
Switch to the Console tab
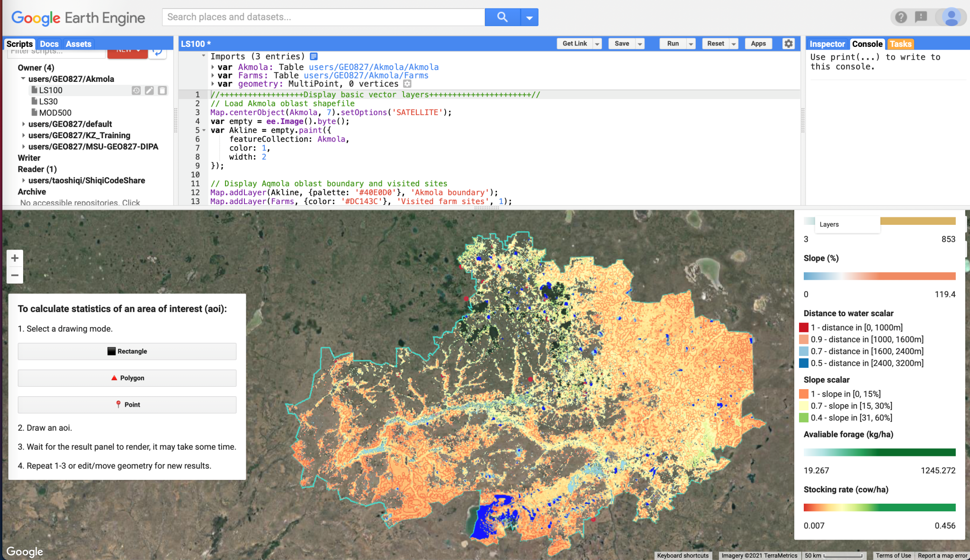pyautogui.click(x=867, y=44)
